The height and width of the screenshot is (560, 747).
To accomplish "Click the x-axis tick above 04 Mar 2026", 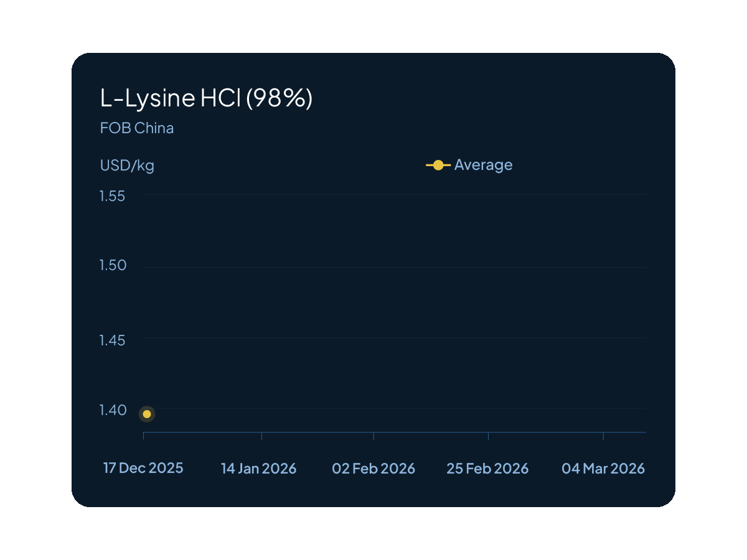I will pyautogui.click(x=603, y=436).
